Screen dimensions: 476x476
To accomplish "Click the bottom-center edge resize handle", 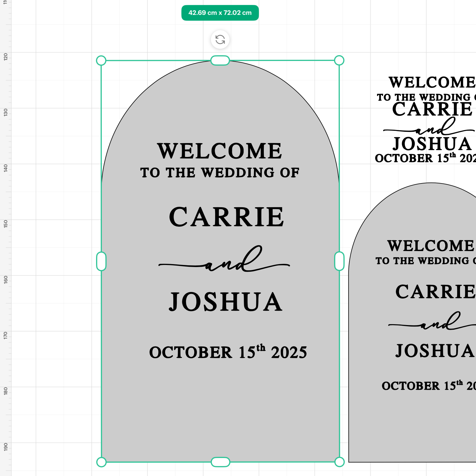I will tap(220, 462).
